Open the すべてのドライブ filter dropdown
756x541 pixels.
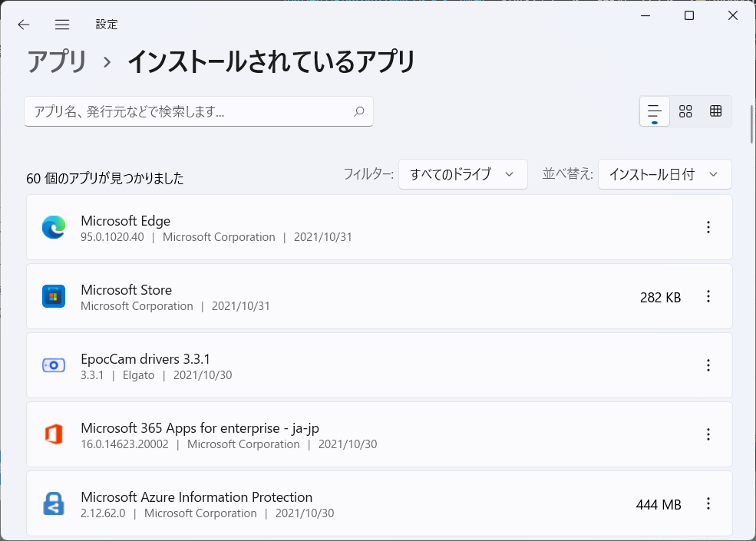pos(463,174)
